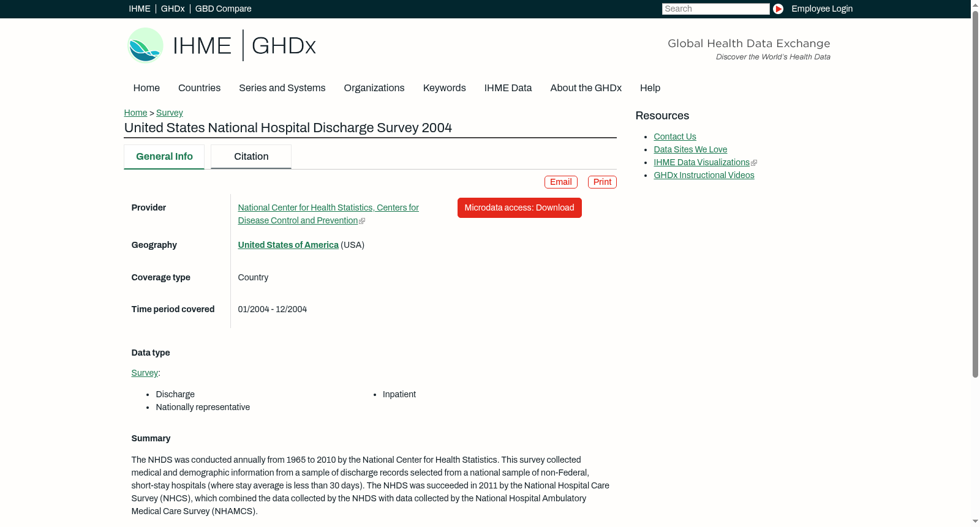Submit search with red arrow button
This screenshot has width=980, height=527.
pyautogui.click(x=778, y=9)
